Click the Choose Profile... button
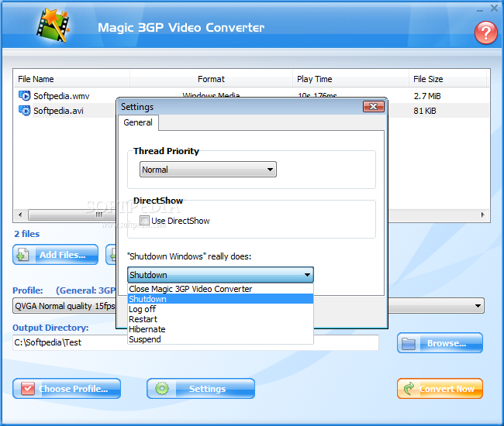 pos(67,389)
